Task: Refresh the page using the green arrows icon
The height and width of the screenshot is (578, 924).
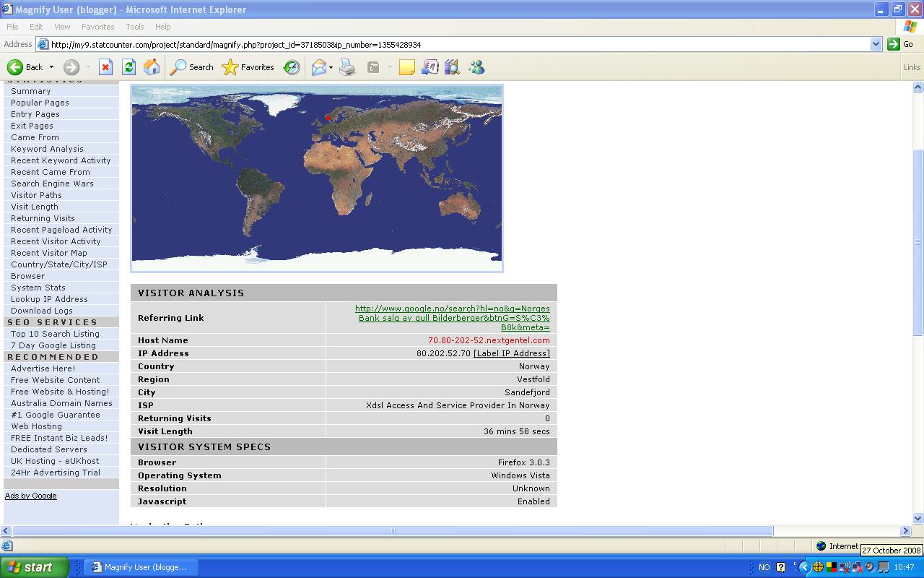Action: (128, 67)
